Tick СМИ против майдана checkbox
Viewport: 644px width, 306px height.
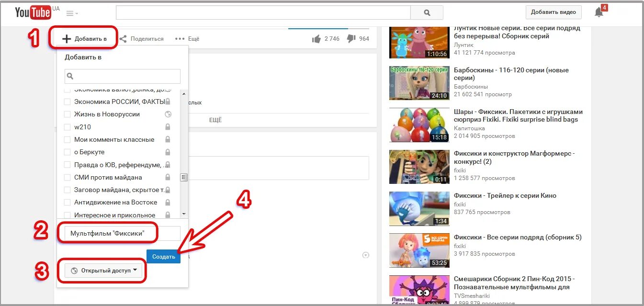point(68,177)
